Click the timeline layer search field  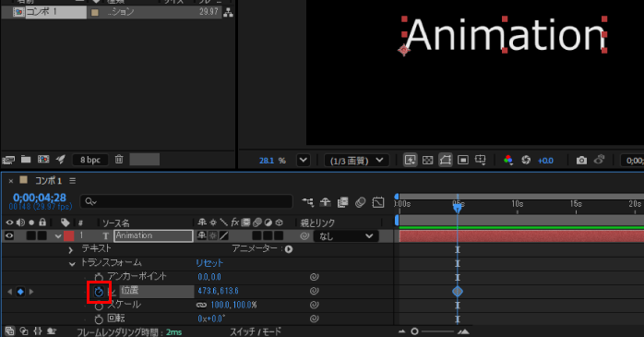click(x=186, y=201)
